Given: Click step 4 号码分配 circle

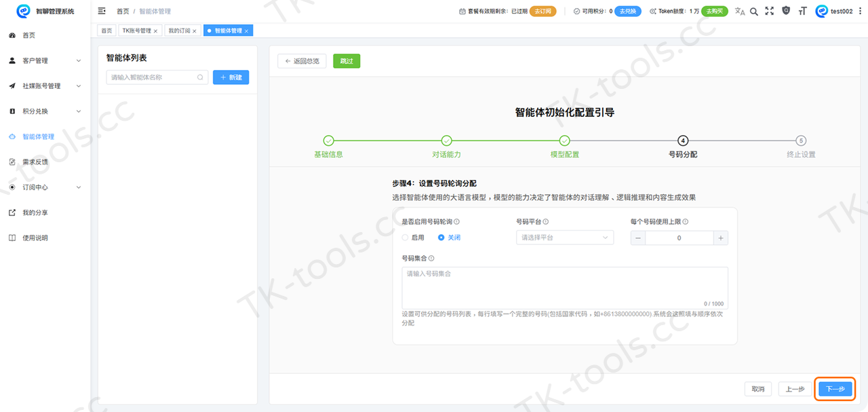Looking at the screenshot, I should point(683,141).
